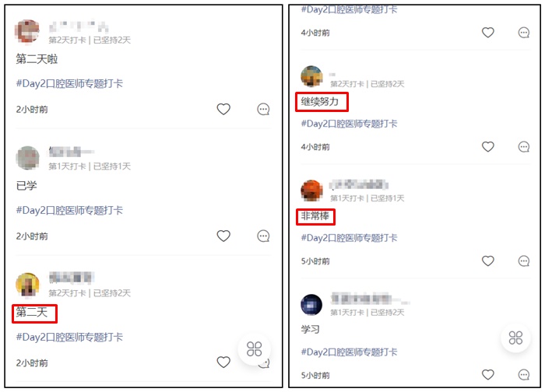Like the '学习' check-in post
This screenshot has height=392, width=545.
[x=488, y=375]
